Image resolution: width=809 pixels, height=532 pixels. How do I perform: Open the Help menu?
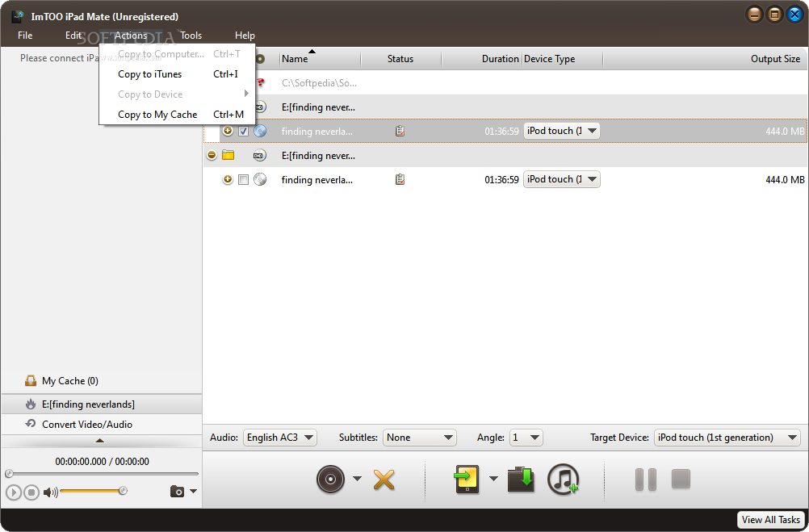(245, 36)
